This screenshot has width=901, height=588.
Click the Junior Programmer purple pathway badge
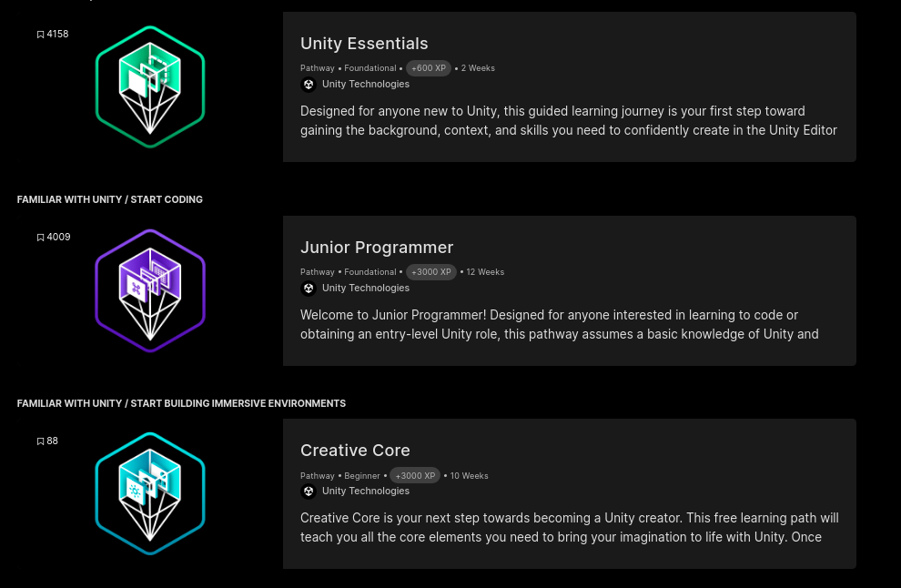click(x=149, y=289)
